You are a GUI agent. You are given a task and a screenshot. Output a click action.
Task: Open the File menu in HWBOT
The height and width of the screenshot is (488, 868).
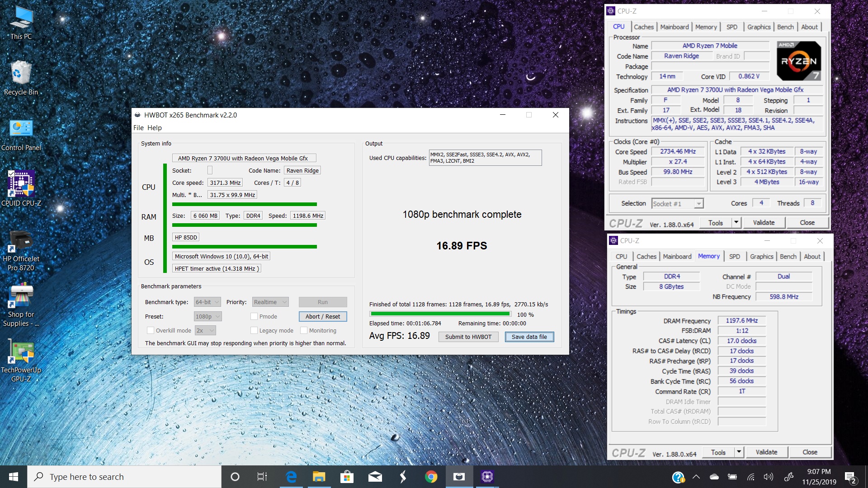pos(138,128)
